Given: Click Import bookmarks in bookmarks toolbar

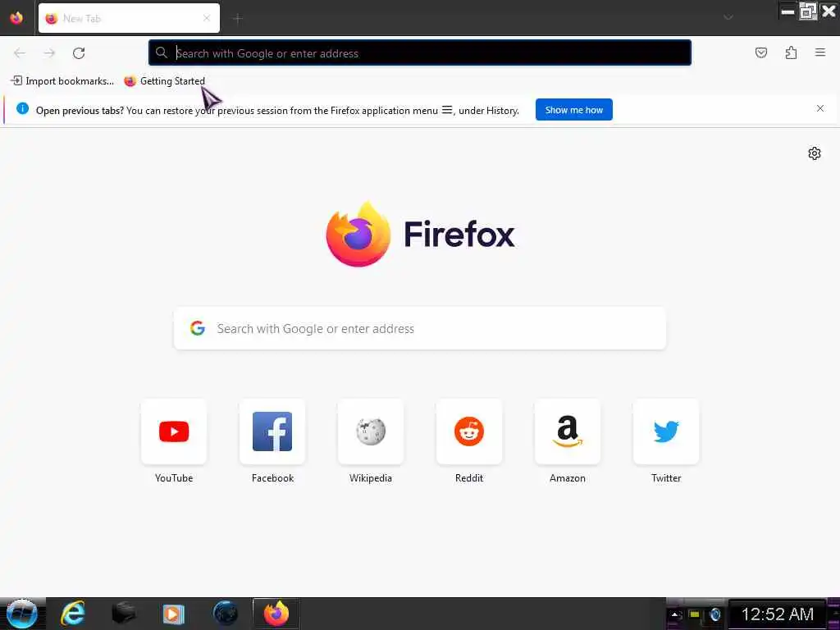Looking at the screenshot, I should coord(62,81).
